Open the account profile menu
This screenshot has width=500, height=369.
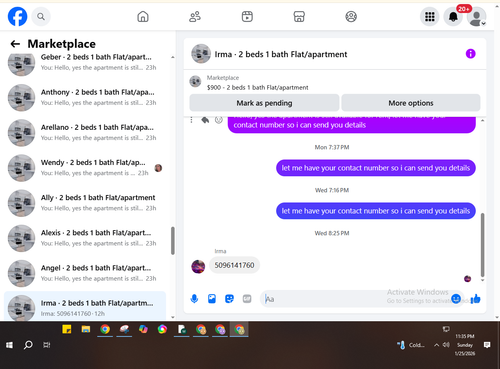pos(476,16)
